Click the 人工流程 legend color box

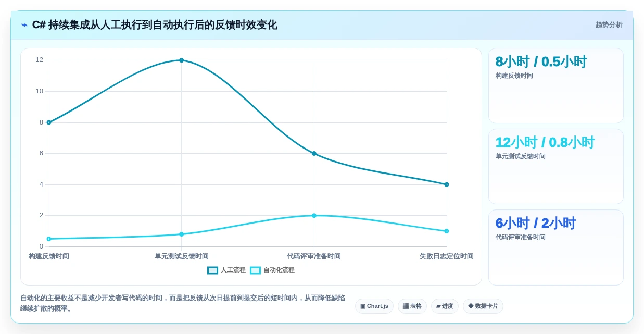[212, 270]
